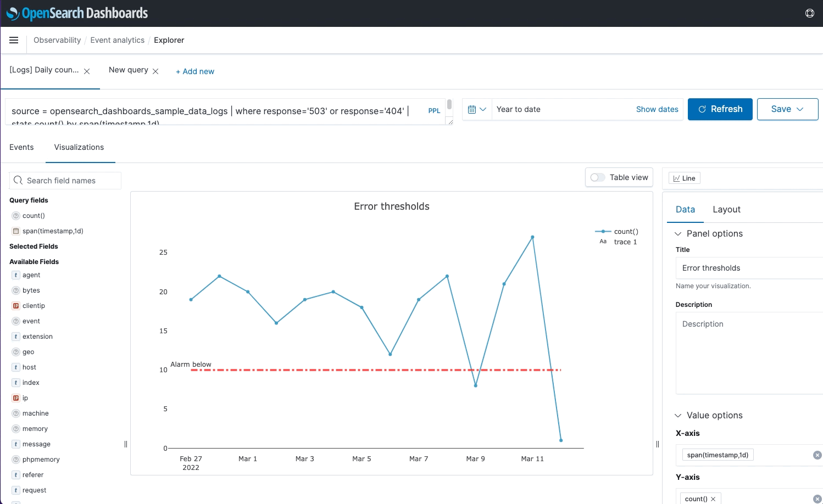This screenshot has width=823, height=504.
Task: Toggle count() series in chart legend
Action: coord(616,232)
